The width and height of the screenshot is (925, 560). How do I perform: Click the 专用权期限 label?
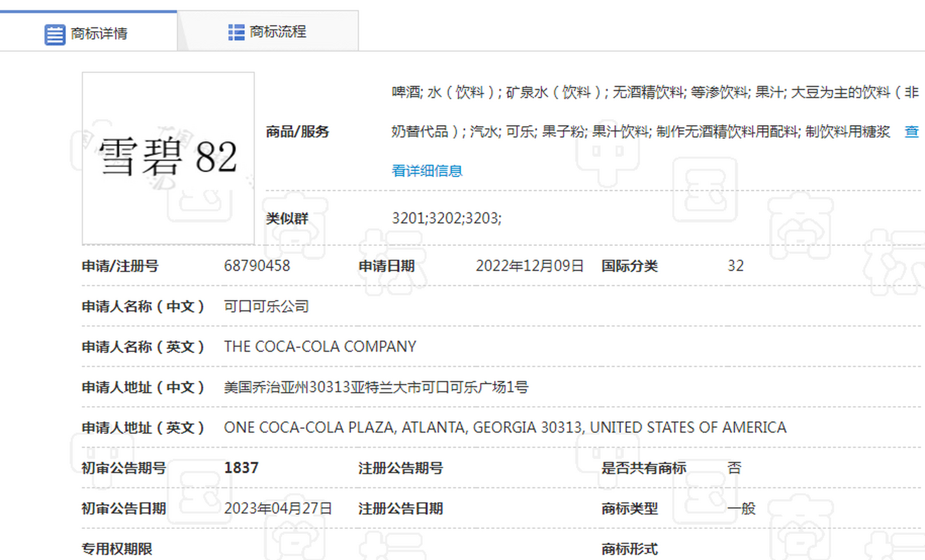click(x=117, y=549)
